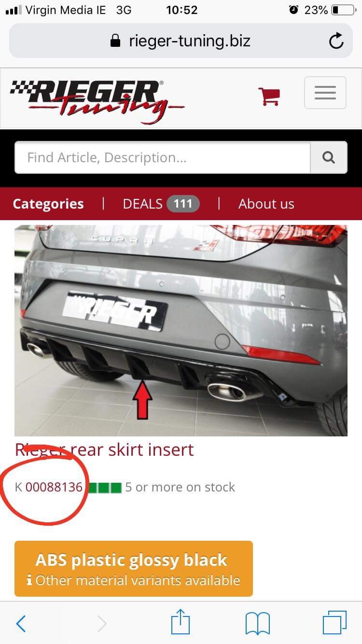Open the rear skirt product photo

(x=181, y=330)
